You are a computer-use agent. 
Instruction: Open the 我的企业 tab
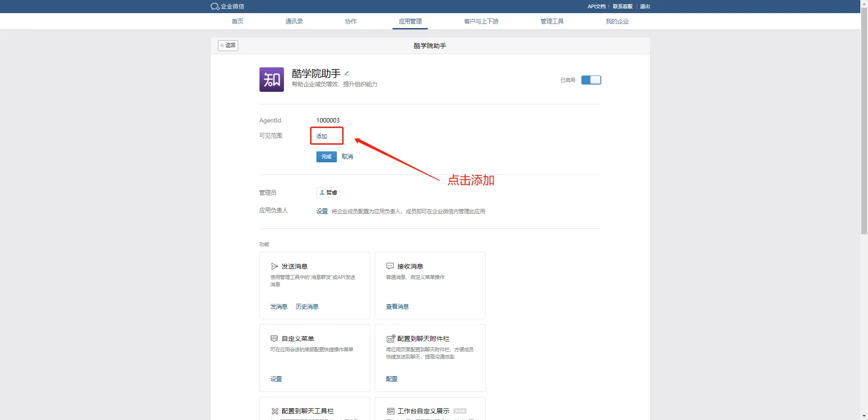[x=617, y=21]
